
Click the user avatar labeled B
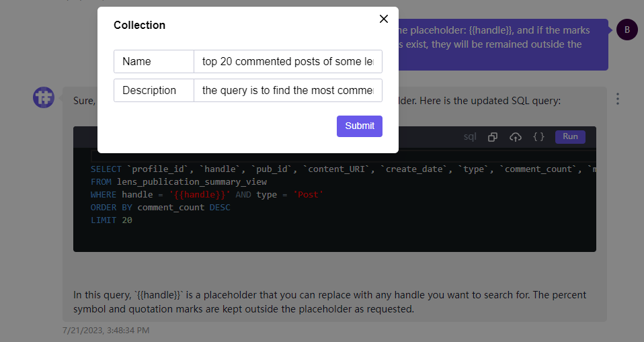pos(627,30)
